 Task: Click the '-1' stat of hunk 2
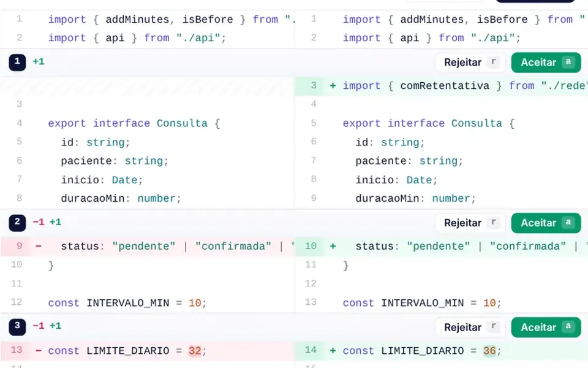(39, 222)
